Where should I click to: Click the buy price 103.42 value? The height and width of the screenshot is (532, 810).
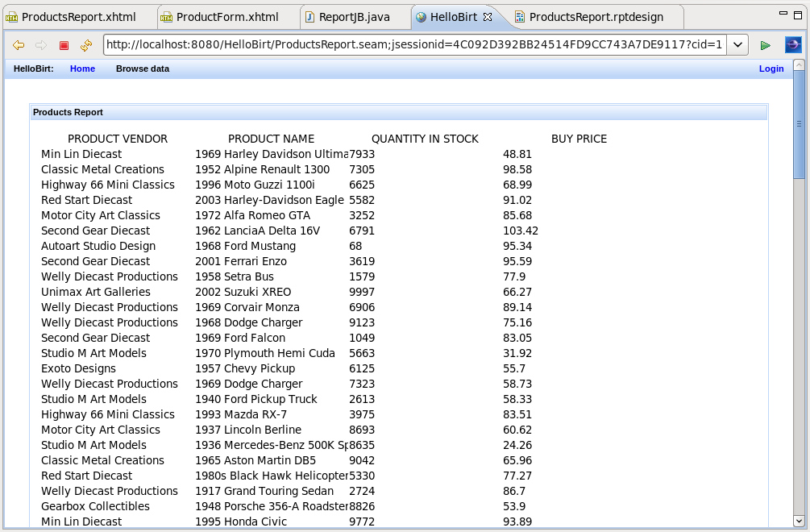pos(521,231)
